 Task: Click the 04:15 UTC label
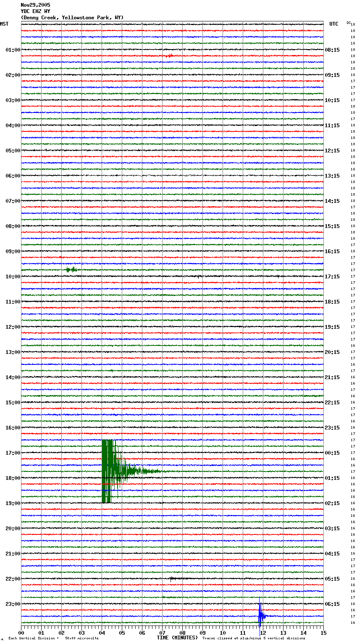[332, 554]
